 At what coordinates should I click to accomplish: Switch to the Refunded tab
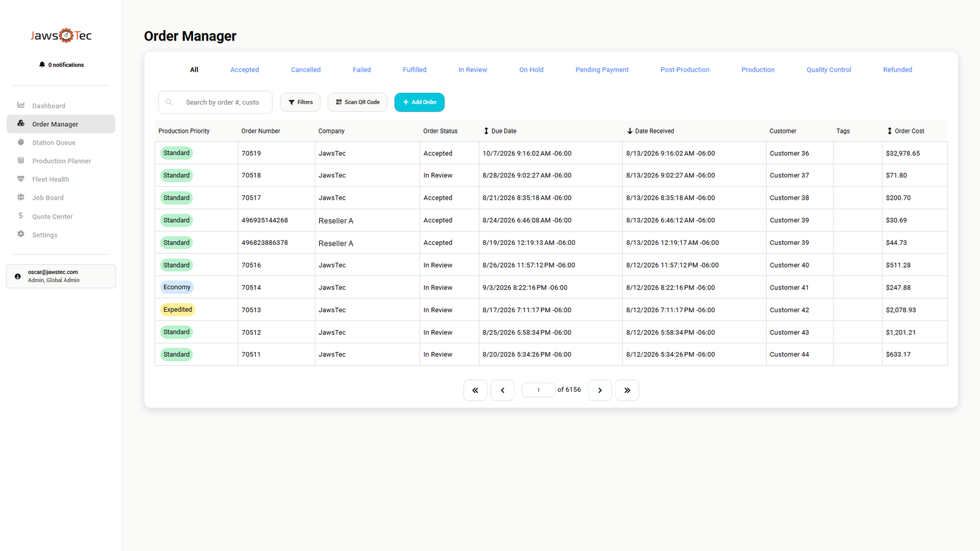tap(897, 70)
